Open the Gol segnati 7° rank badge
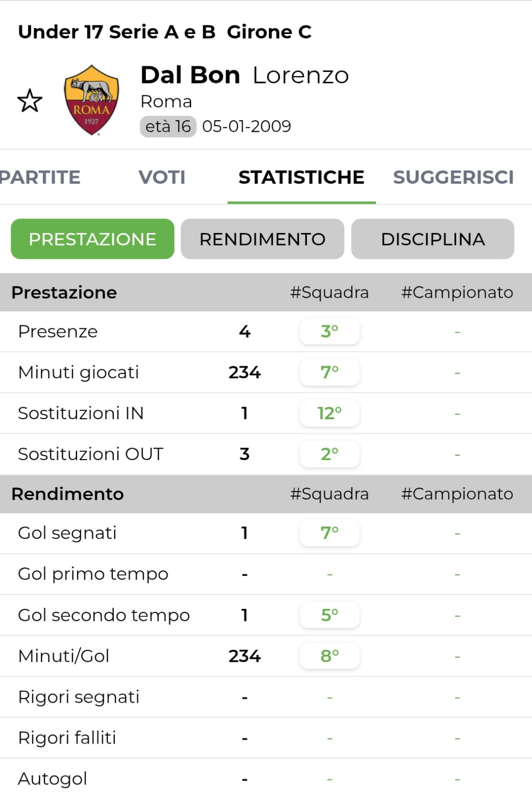This screenshot has width=532, height=798. click(x=329, y=533)
